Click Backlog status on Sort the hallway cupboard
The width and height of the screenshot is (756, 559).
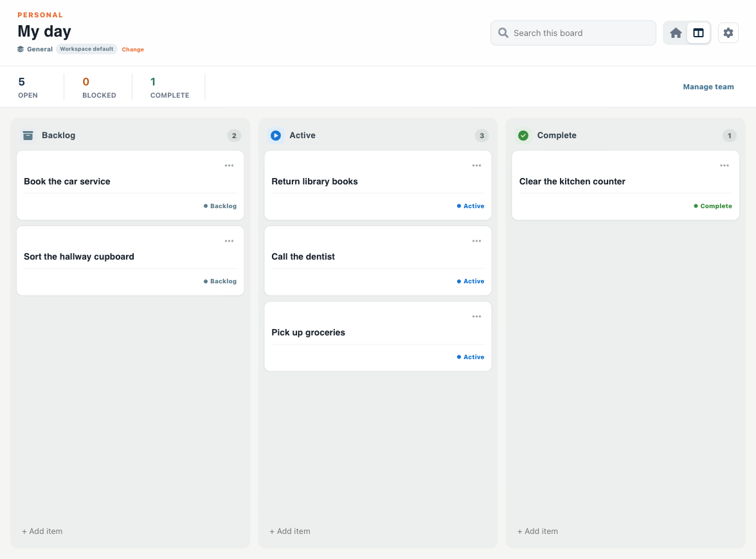pos(220,281)
